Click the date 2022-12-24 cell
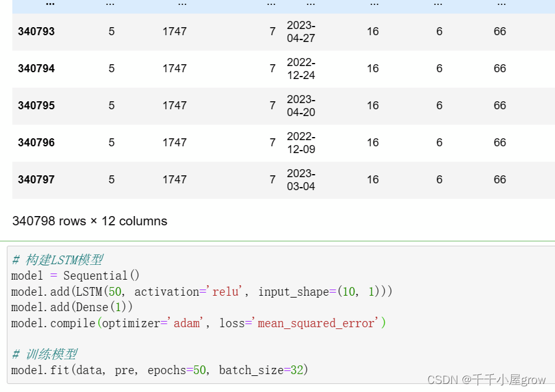The image size is (555, 392). tap(301, 69)
